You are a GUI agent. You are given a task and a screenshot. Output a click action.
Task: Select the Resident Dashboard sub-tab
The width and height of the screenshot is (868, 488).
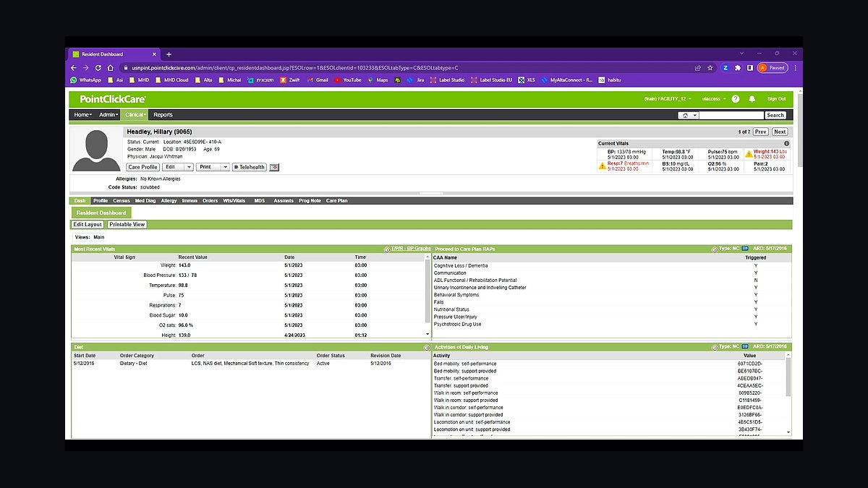point(101,213)
